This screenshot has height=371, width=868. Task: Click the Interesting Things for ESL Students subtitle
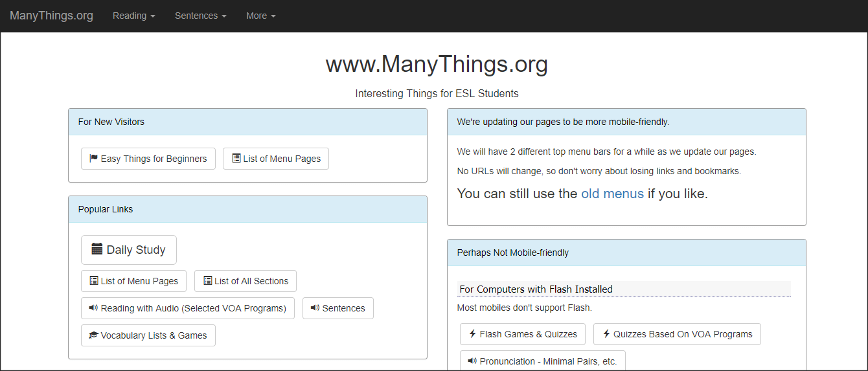point(437,93)
